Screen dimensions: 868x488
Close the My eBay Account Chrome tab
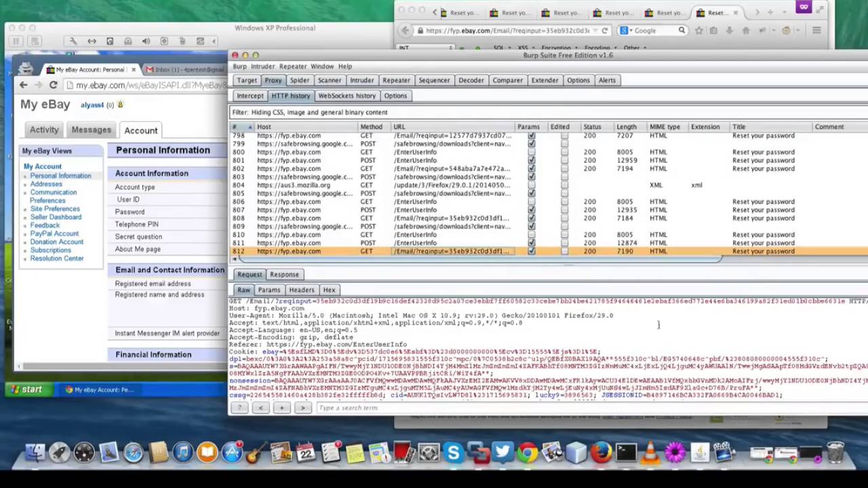[x=134, y=69]
